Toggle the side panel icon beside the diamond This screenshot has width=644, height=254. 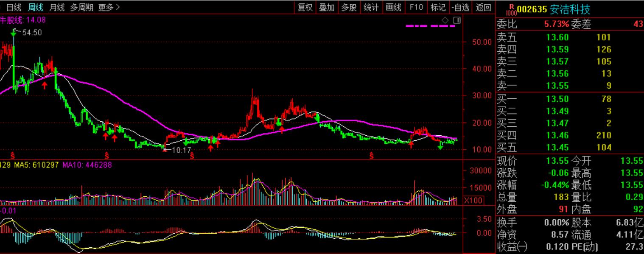pos(456,20)
